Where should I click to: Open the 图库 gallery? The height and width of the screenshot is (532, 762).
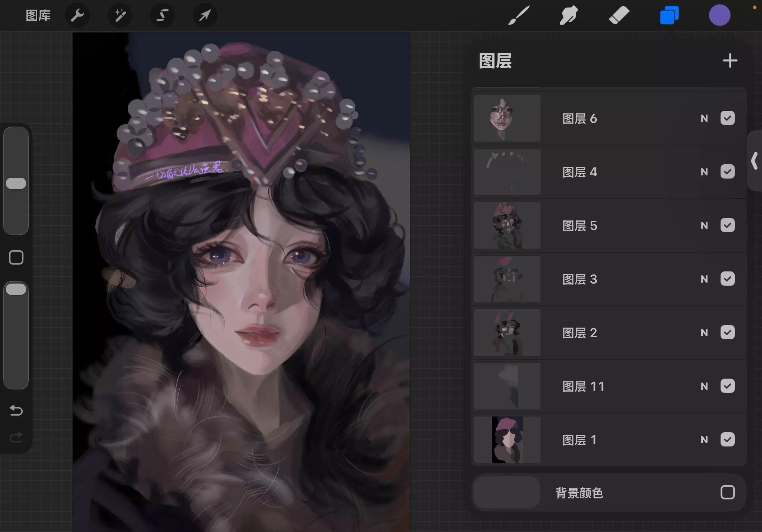(x=38, y=15)
